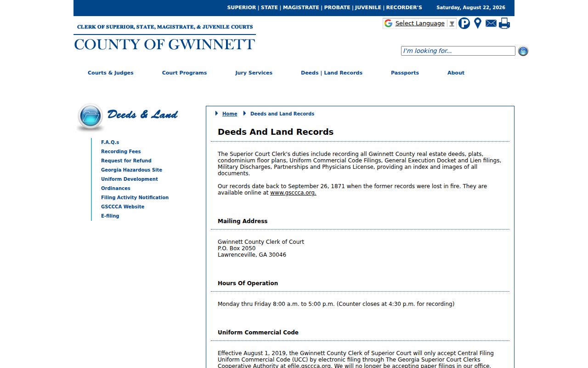Click the Mailing Address heading
Screen dimensions: 588x368
coord(243,221)
